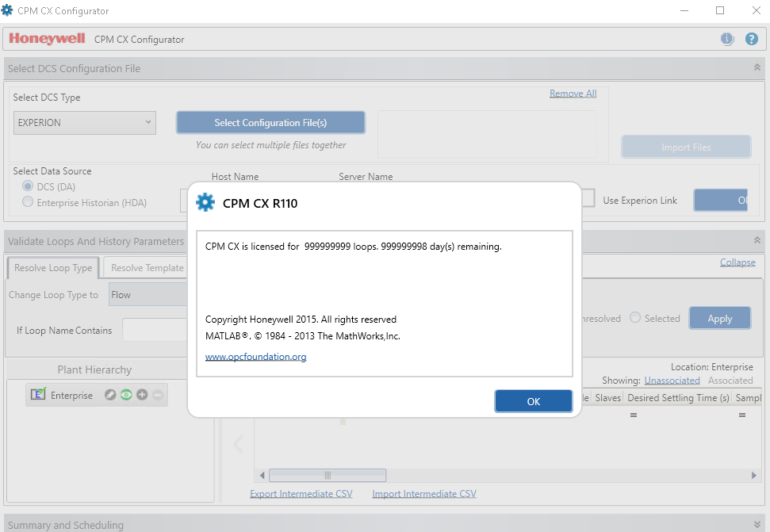Click the gear icon in dialog title

click(205, 202)
